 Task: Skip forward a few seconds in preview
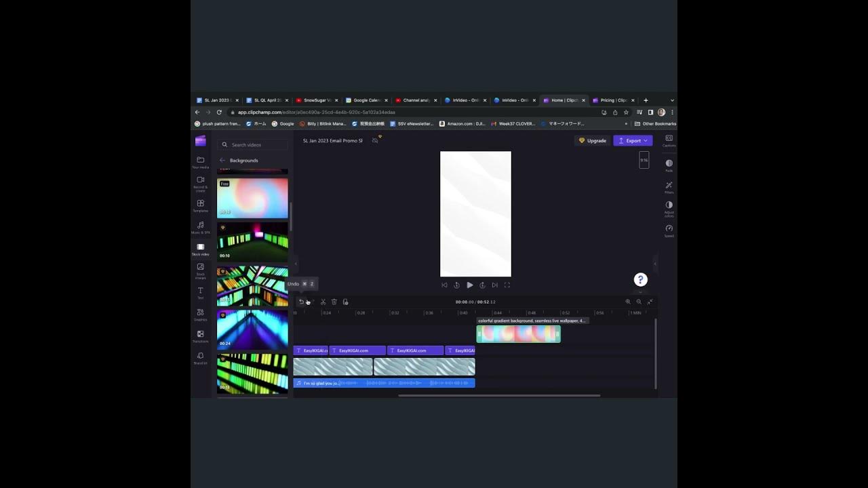click(482, 285)
